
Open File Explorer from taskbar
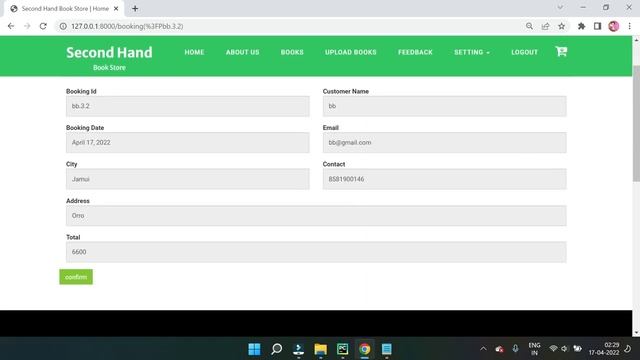320,349
